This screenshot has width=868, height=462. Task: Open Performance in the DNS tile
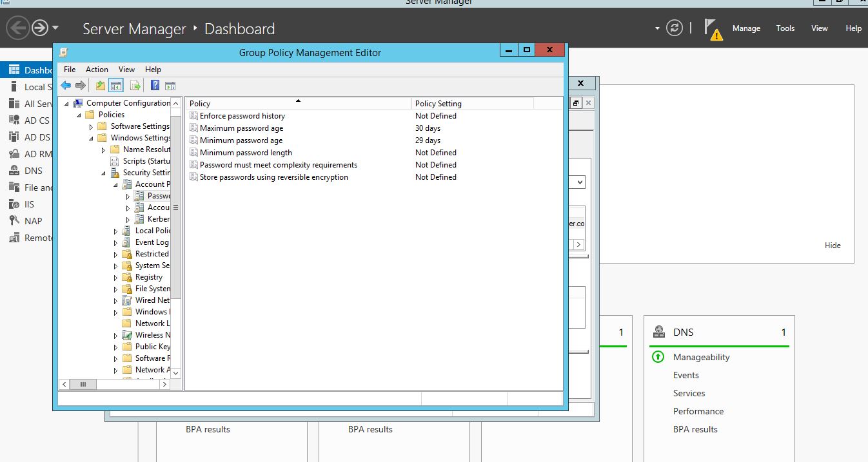(x=698, y=411)
